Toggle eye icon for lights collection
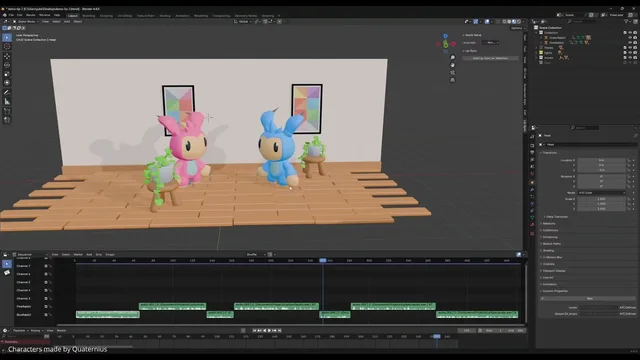The width and height of the screenshot is (640, 360). click(x=630, y=53)
